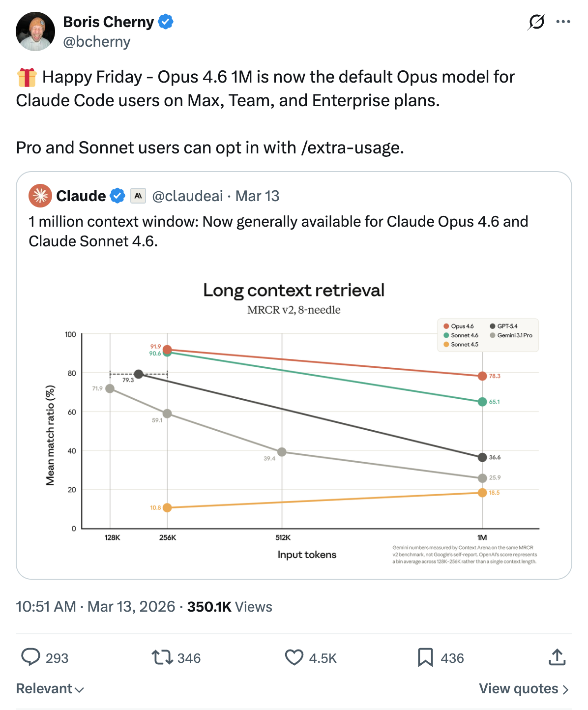This screenshot has width=588, height=710.
Task: Like the post with the heart icon
Action: [294, 657]
